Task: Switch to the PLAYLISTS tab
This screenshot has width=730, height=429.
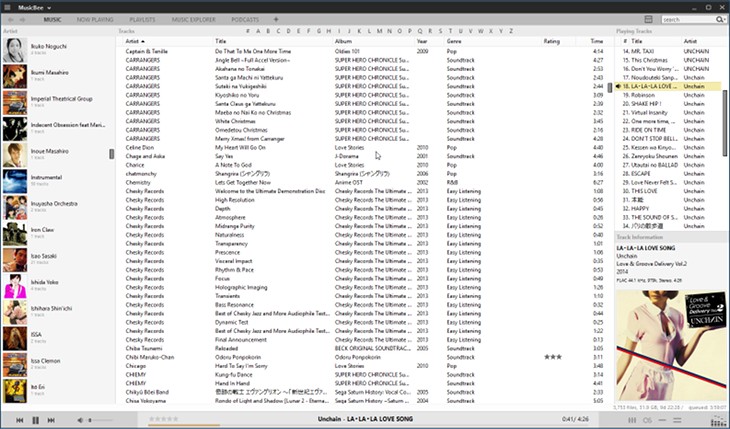Action: pyautogui.click(x=142, y=20)
